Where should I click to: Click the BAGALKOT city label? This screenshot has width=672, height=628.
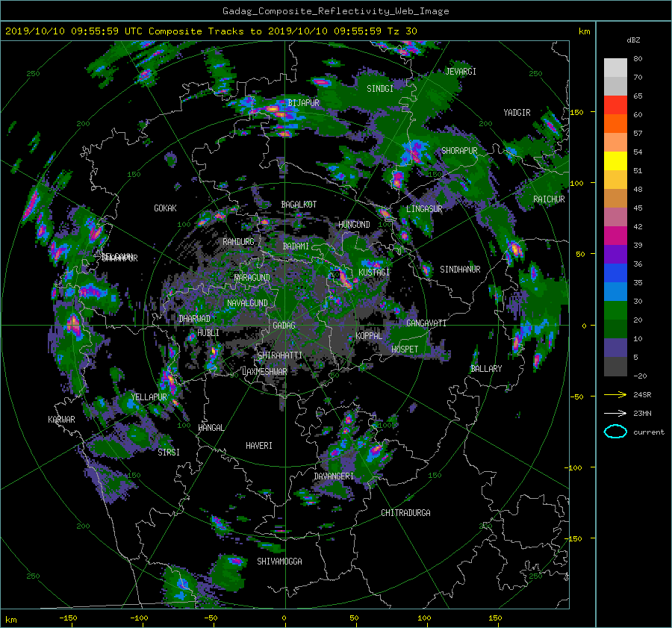coord(299,205)
